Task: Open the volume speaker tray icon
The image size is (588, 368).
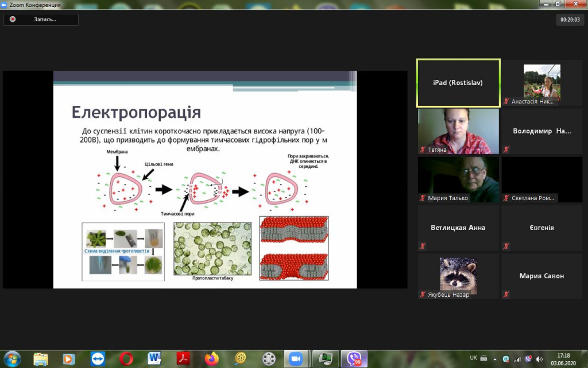Action: pos(540,359)
